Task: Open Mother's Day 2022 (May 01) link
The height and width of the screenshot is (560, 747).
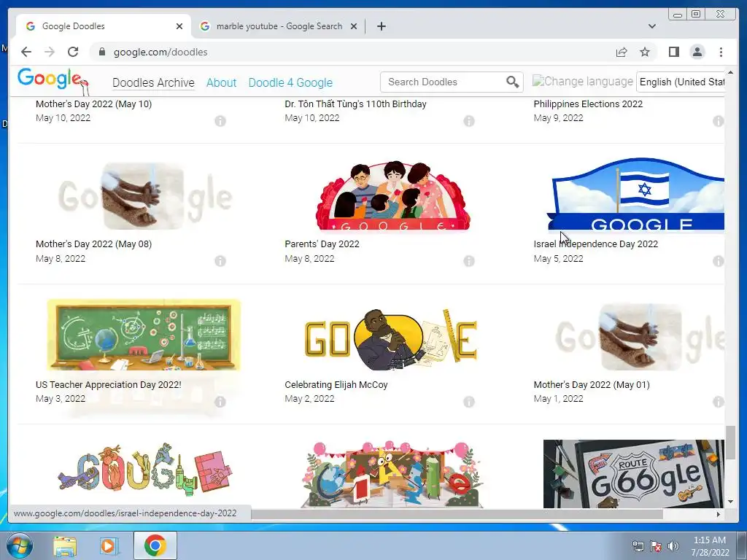Action: coord(592,384)
